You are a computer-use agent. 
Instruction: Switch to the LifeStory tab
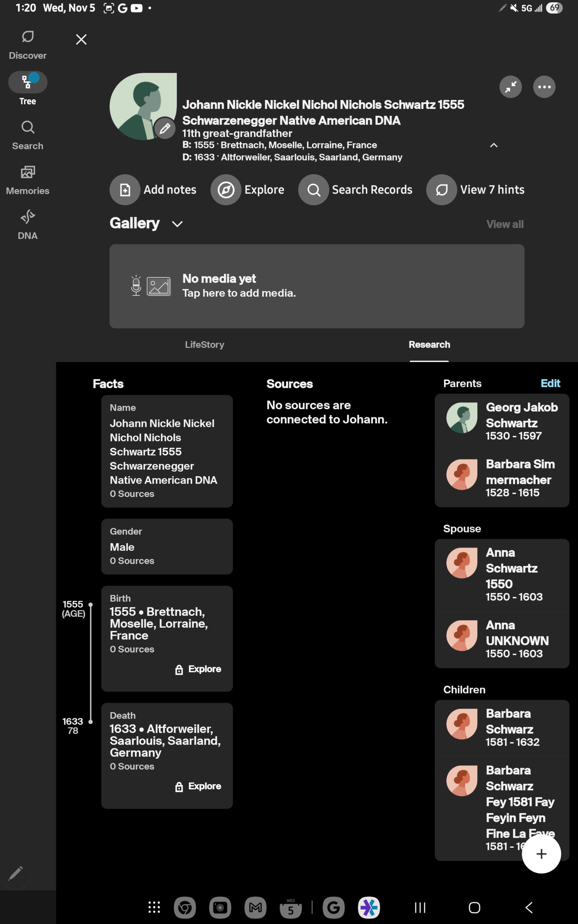205,345
